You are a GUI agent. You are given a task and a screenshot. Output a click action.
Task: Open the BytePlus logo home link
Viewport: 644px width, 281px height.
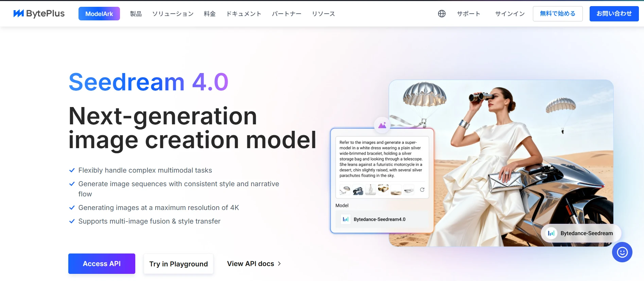pyautogui.click(x=39, y=14)
